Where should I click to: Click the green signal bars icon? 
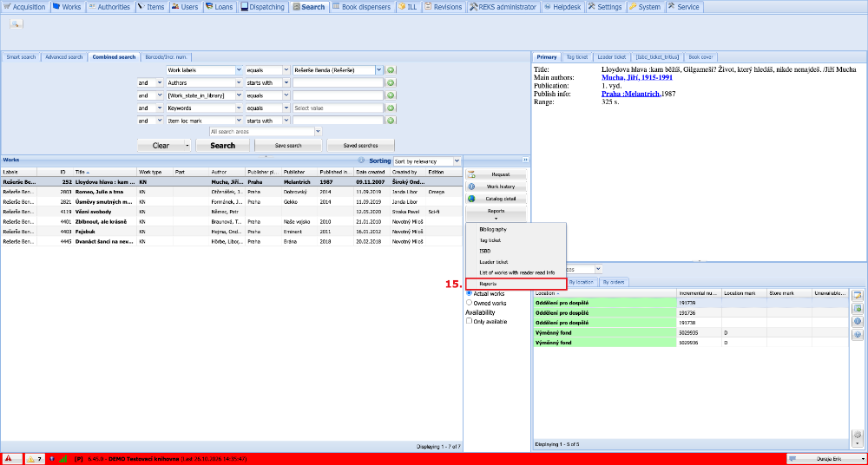tap(62, 459)
